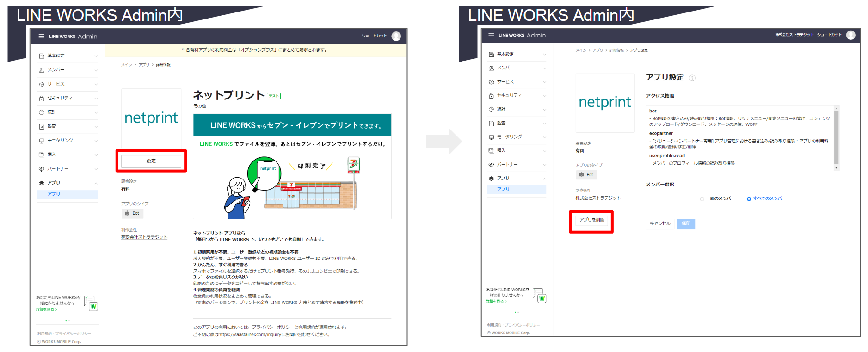Click パートナー handshake icon in right window
The height and width of the screenshot is (352, 868).
[492, 165]
